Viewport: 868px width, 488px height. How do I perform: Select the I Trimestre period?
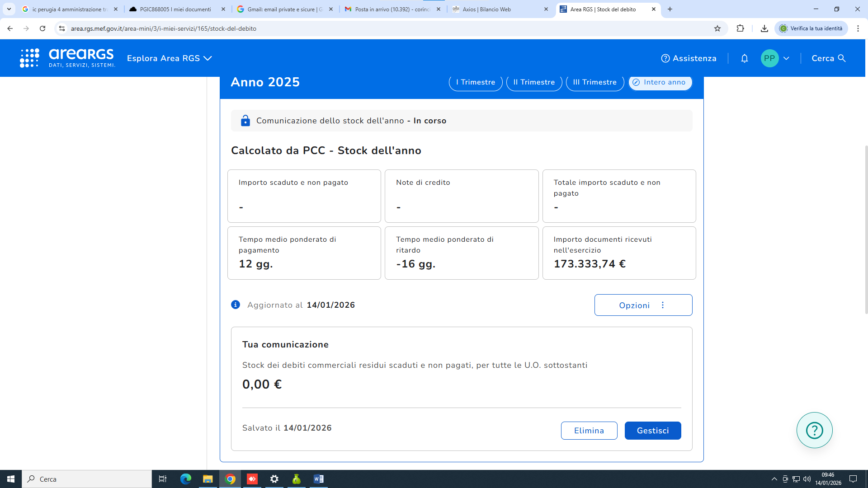point(475,82)
